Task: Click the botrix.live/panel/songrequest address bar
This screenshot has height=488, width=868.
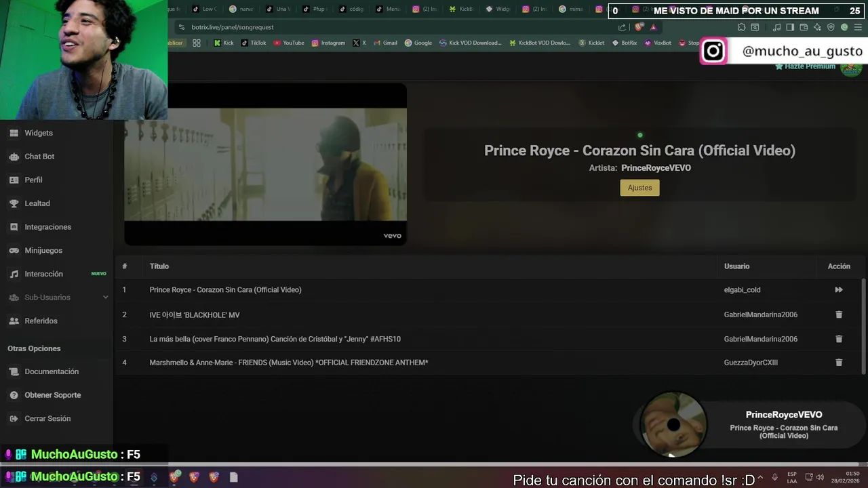Action: click(233, 27)
